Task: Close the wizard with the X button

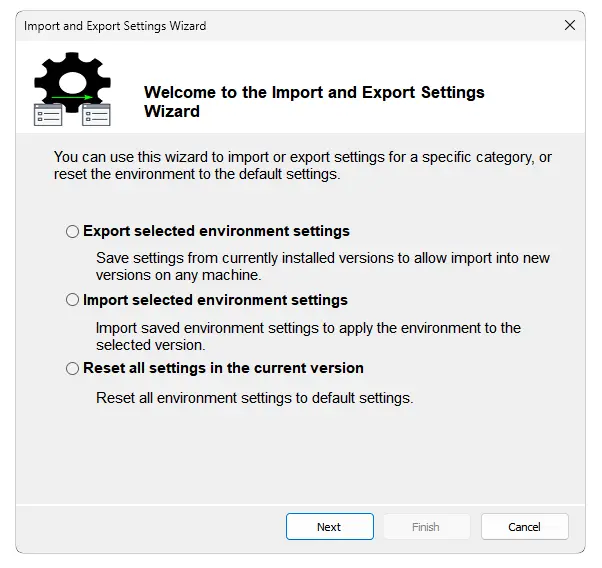Action: [569, 25]
